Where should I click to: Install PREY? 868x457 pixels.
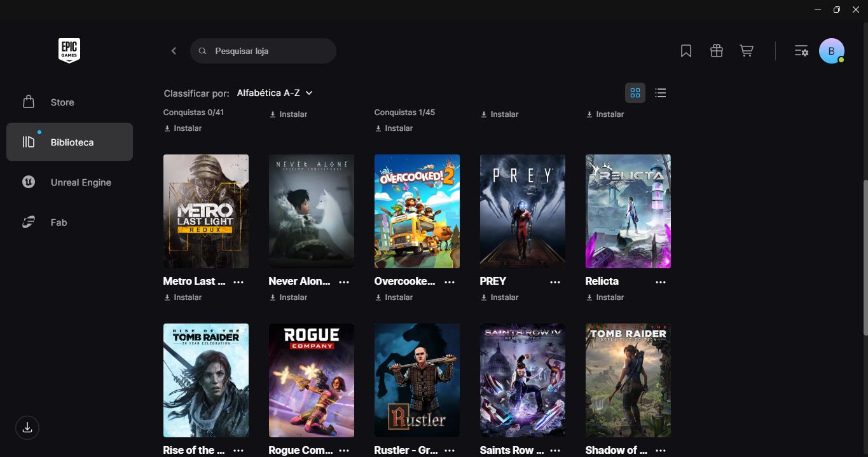[x=499, y=297]
